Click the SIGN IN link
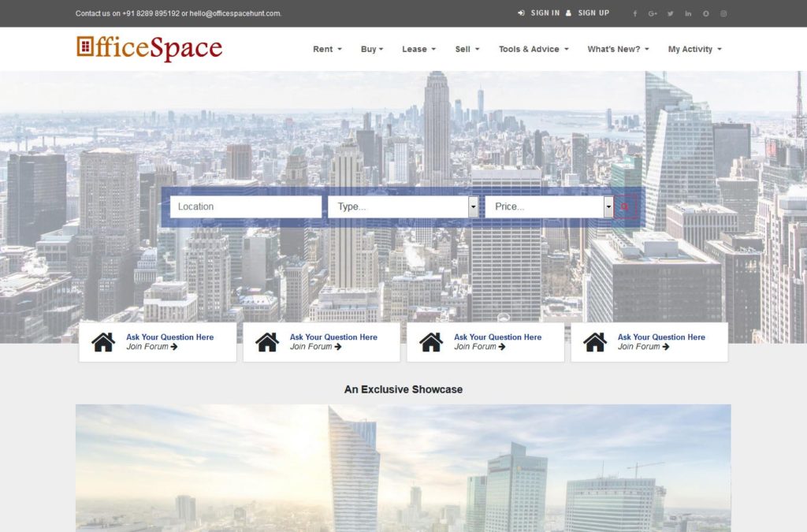 [545, 13]
